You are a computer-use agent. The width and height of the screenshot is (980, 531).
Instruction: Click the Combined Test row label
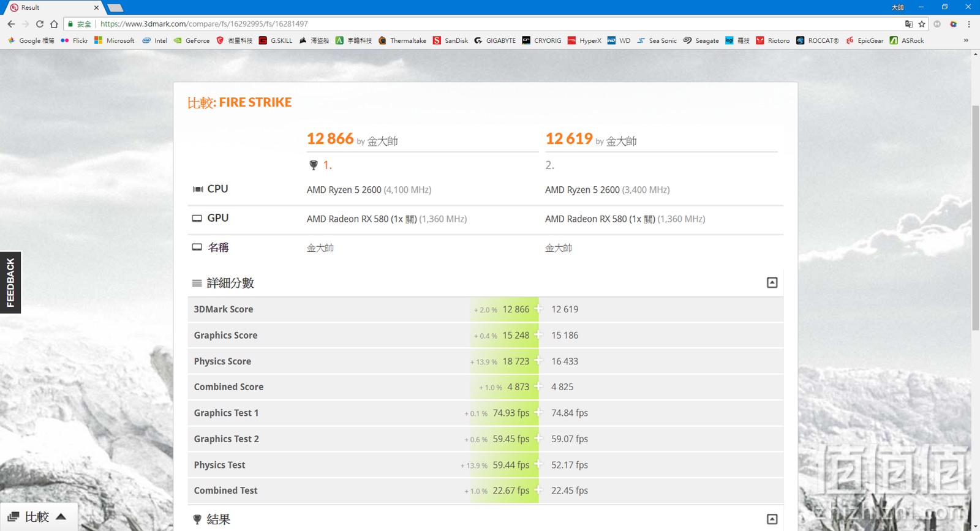[225, 491]
